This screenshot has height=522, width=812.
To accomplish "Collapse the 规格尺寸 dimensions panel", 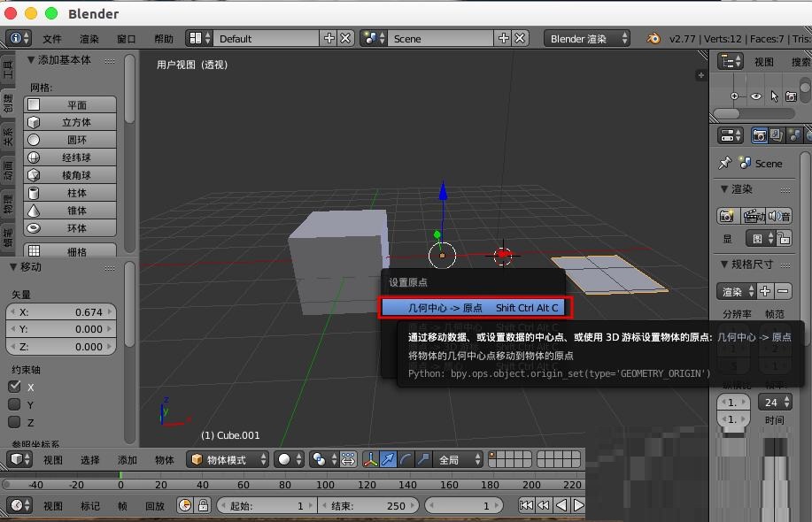I will click(724, 264).
